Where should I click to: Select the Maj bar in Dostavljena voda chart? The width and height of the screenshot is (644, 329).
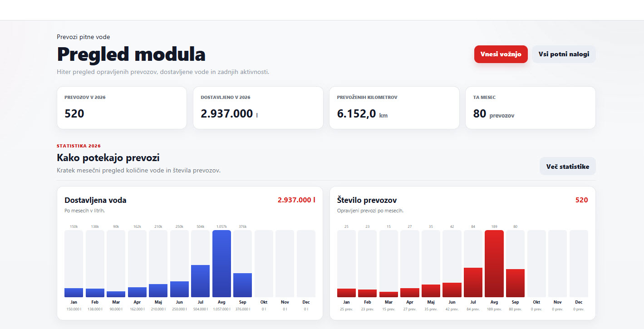158,290
